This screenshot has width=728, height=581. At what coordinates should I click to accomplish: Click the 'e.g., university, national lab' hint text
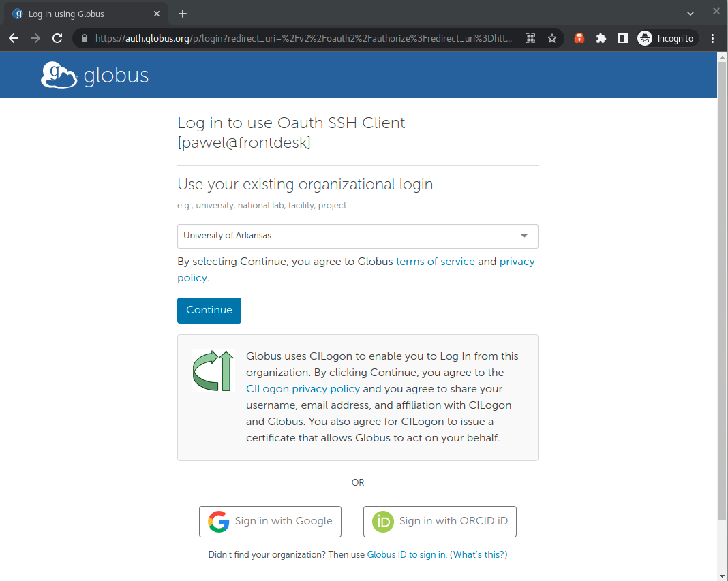[262, 206]
